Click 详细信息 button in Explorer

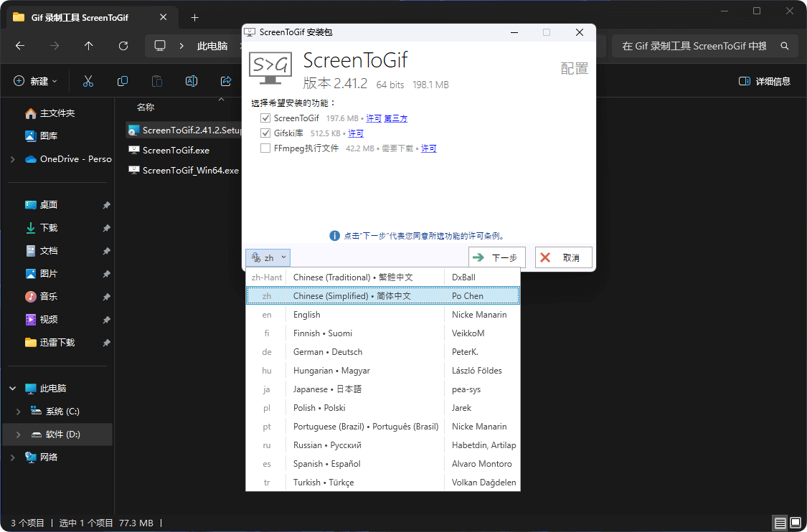coord(765,81)
